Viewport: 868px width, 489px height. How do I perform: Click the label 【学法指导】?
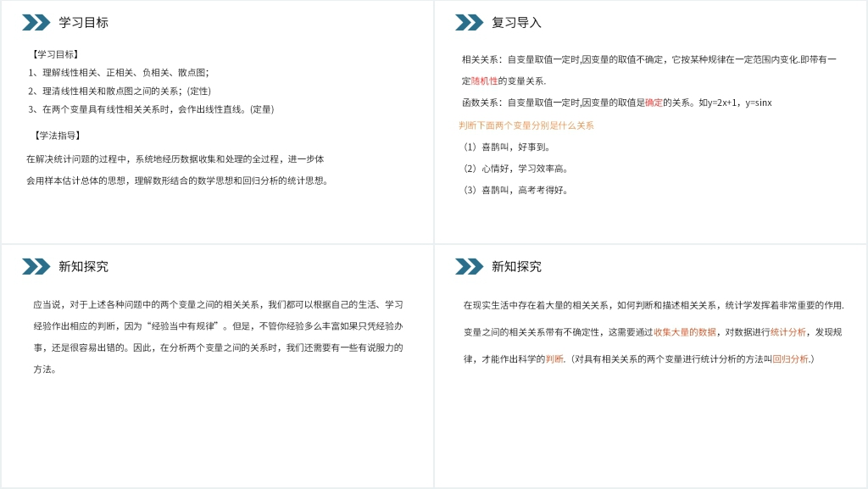click(57, 136)
